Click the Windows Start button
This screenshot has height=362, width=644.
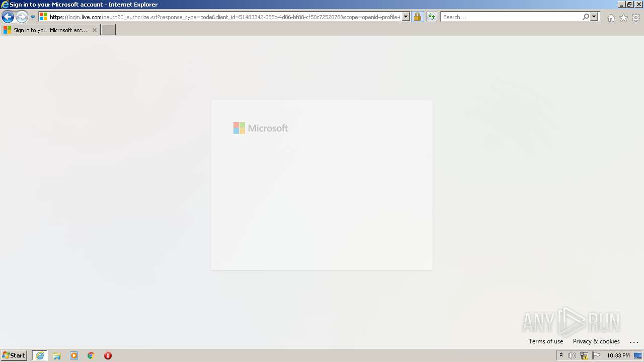click(x=14, y=355)
